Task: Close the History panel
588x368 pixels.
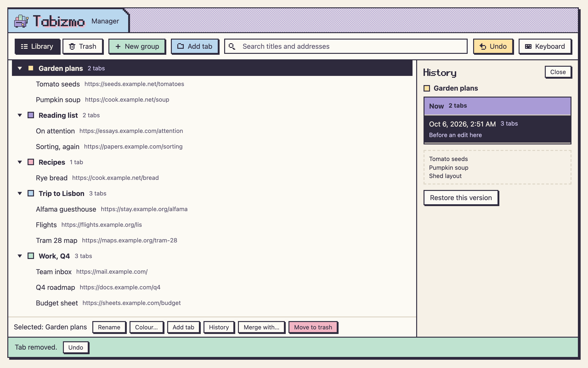Action: (558, 72)
